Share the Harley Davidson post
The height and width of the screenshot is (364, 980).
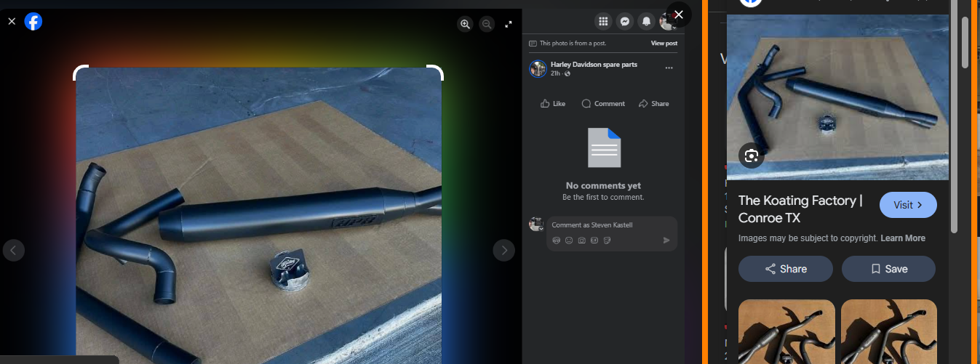tap(653, 104)
